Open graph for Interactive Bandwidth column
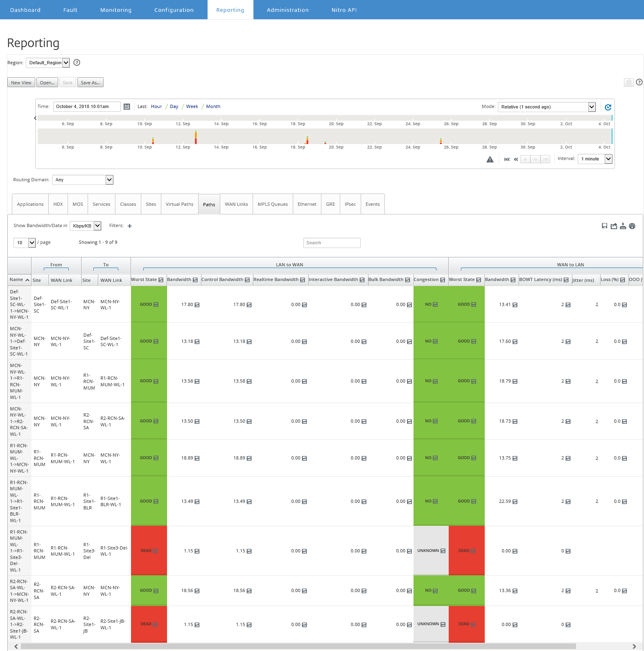644x651 pixels. 362,280
